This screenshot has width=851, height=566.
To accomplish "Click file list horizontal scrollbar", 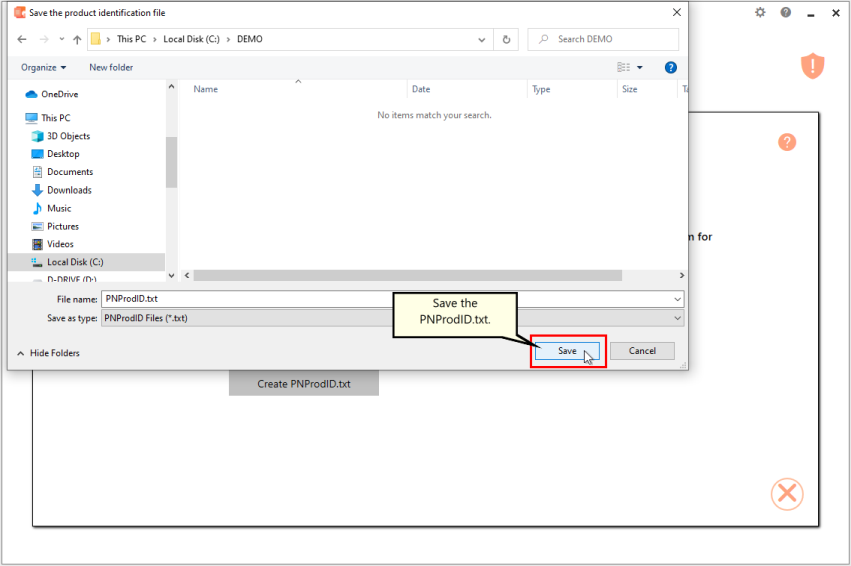I will point(408,276).
